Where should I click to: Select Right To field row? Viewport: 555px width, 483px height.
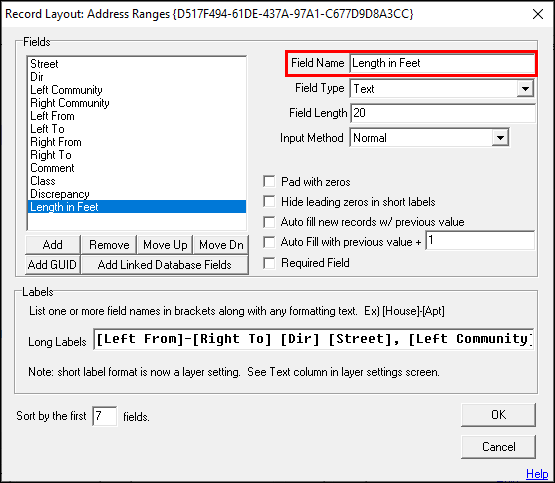coord(137,155)
